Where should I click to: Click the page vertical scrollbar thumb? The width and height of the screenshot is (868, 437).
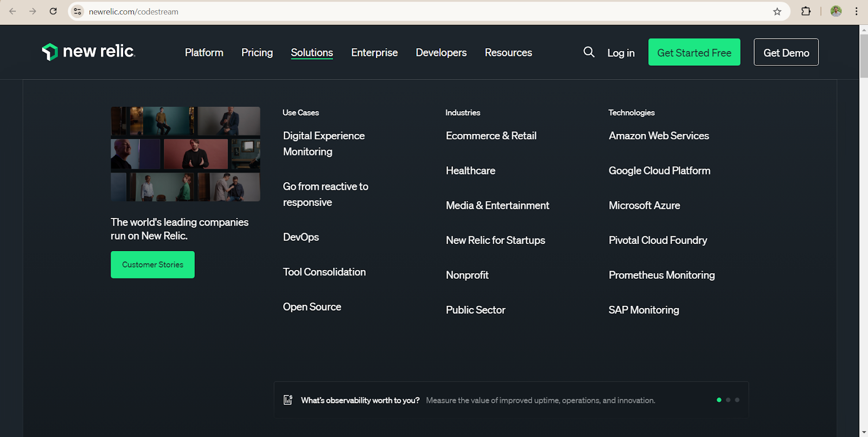(864, 56)
